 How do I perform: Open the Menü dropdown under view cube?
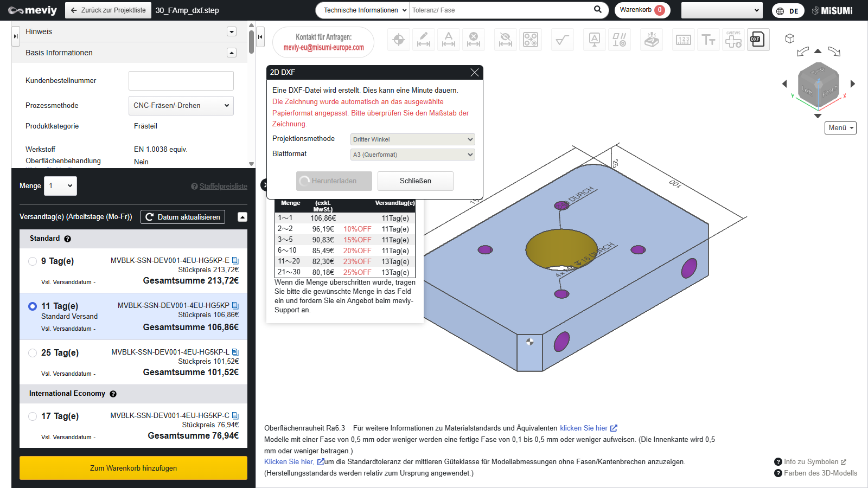click(840, 128)
